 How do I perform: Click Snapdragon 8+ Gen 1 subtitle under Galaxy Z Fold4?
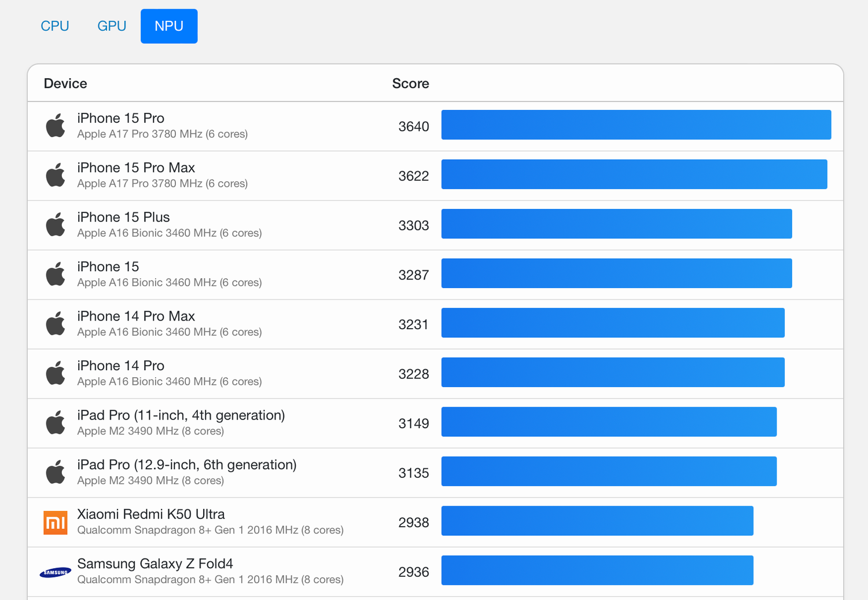pos(211,580)
